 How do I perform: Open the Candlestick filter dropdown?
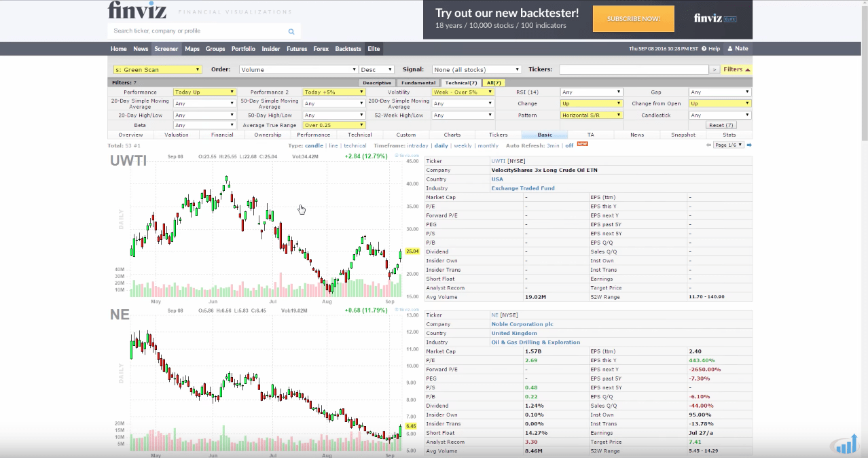720,115
